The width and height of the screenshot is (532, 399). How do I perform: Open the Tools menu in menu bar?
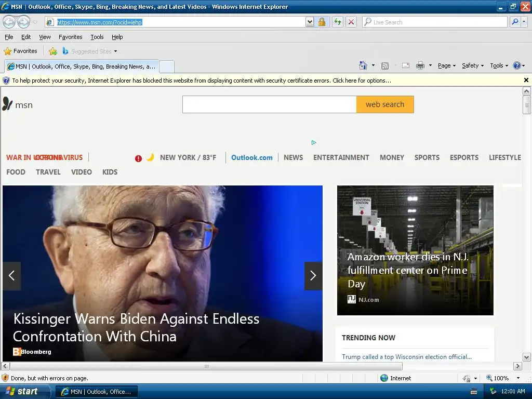(97, 37)
